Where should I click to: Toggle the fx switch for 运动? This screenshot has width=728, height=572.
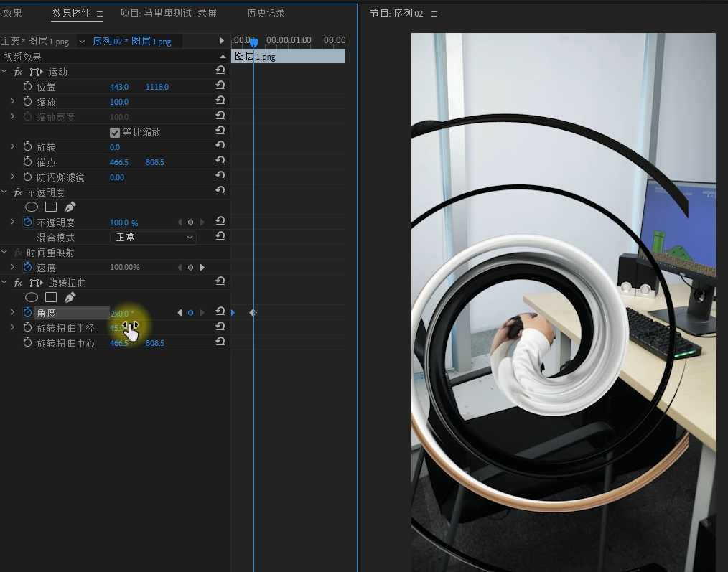(18, 72)
